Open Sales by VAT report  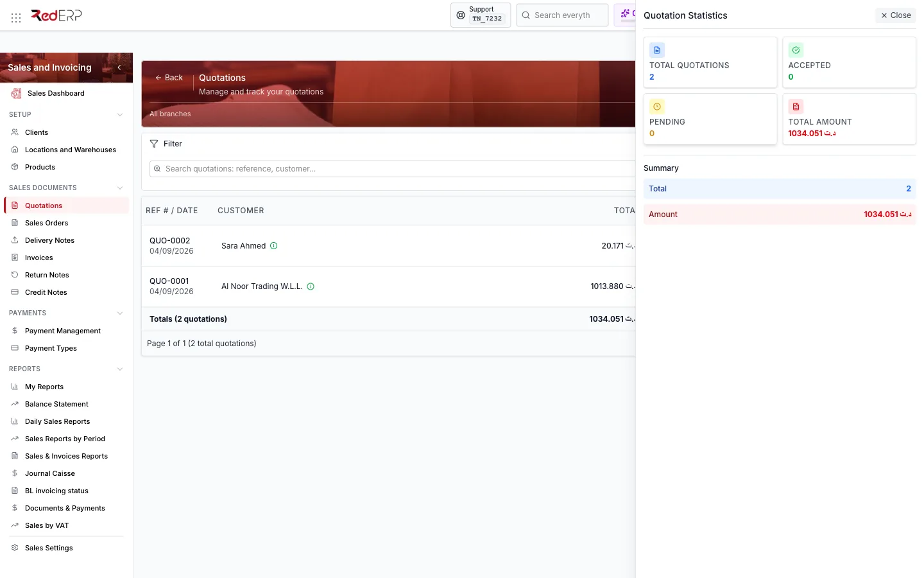click(67, 525)
